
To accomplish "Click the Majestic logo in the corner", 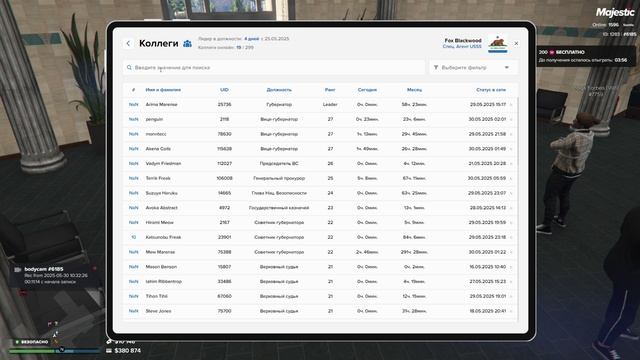I will (615, 12).
